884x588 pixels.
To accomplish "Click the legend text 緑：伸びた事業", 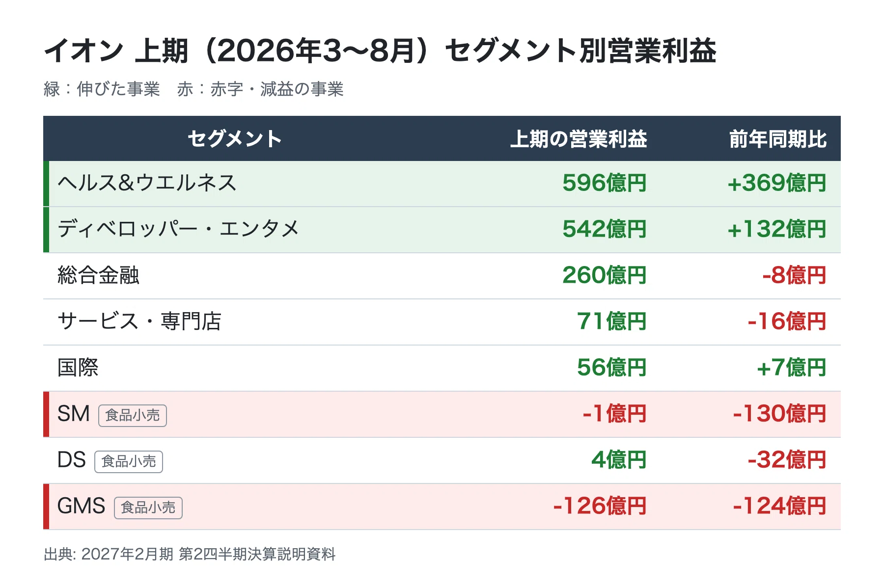I will coord(102,89).
